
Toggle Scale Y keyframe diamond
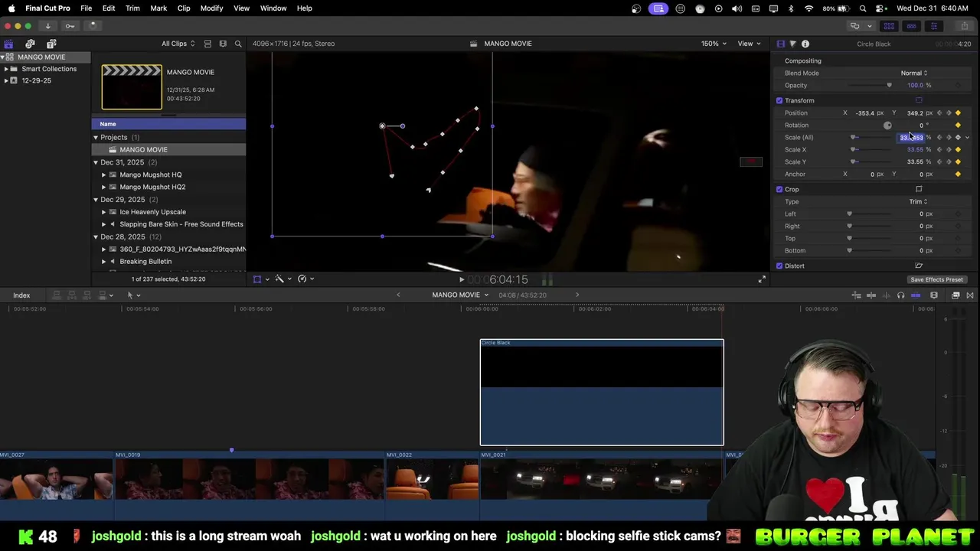pyautogui.click(x=958, y=162)
